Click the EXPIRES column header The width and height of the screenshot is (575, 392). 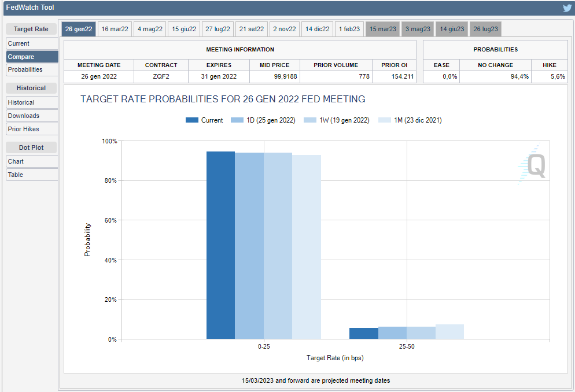tap(219, 65)
